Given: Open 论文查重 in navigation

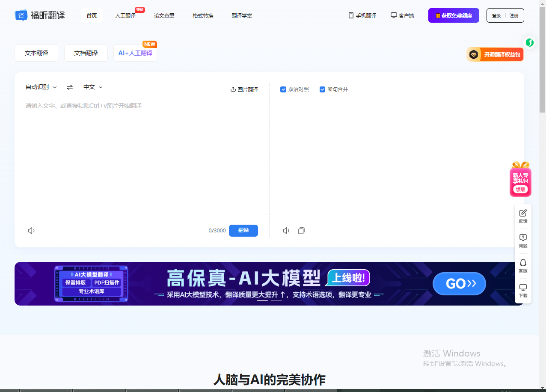Looking at the screenshot, I should [164, 16].
